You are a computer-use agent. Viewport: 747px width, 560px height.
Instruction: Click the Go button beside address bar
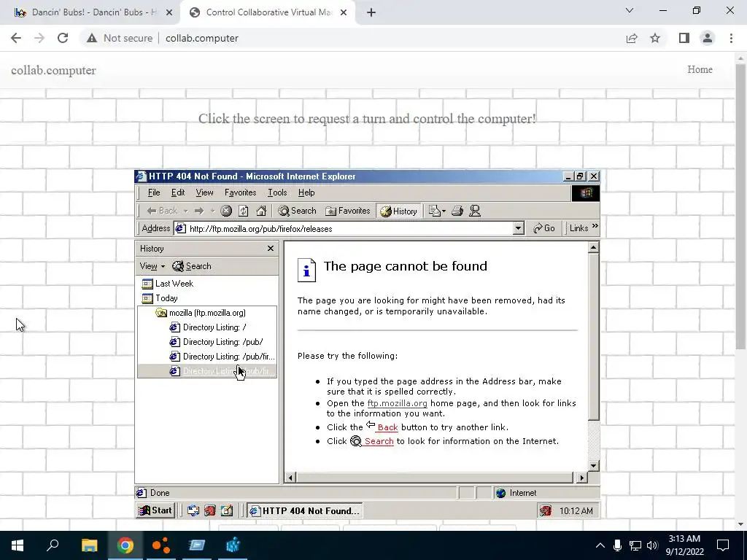[544, 228]
